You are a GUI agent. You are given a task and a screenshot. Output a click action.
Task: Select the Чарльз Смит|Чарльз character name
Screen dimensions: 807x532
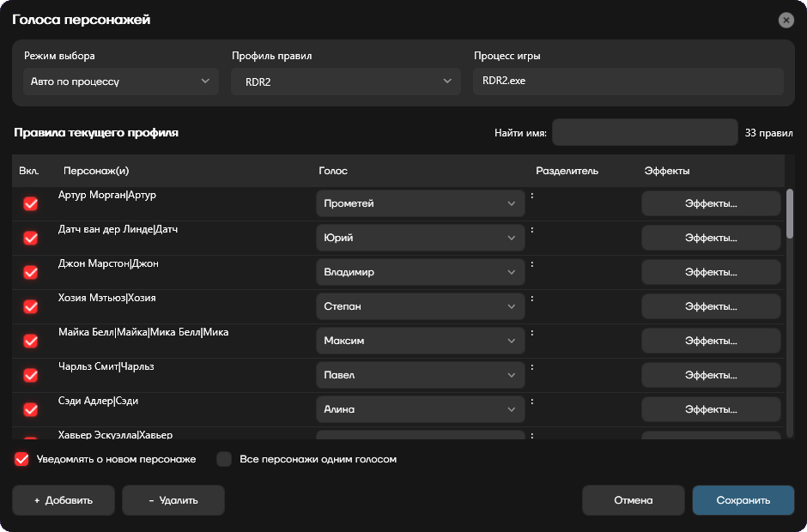point(106,367)
